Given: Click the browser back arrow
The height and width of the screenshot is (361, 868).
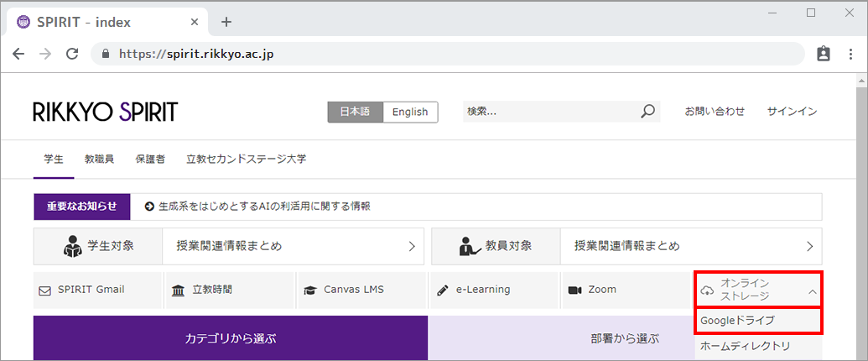Looking at the screenshot, I should point(18,54).
